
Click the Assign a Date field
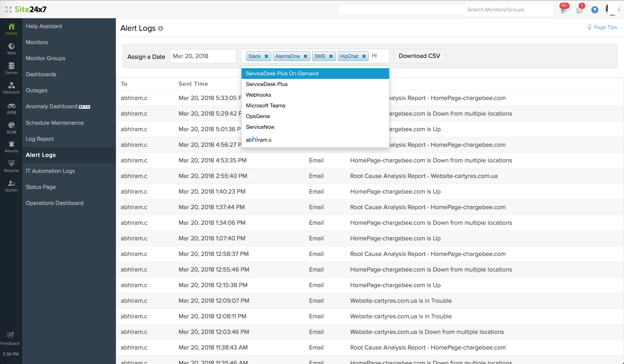(x=203, y=56)
